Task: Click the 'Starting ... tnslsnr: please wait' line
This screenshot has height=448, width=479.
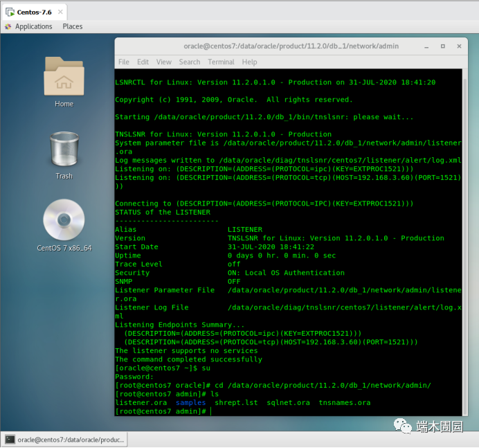Action: click(264, 117)
